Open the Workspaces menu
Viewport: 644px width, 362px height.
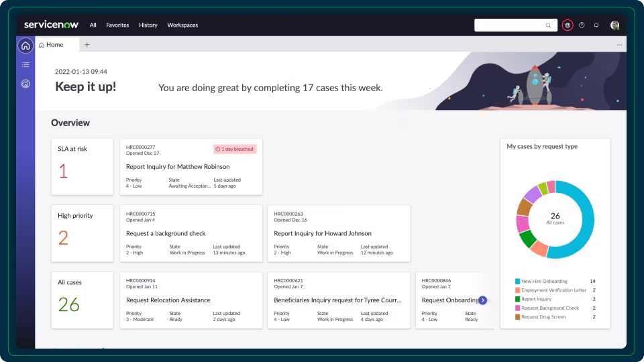182,25
